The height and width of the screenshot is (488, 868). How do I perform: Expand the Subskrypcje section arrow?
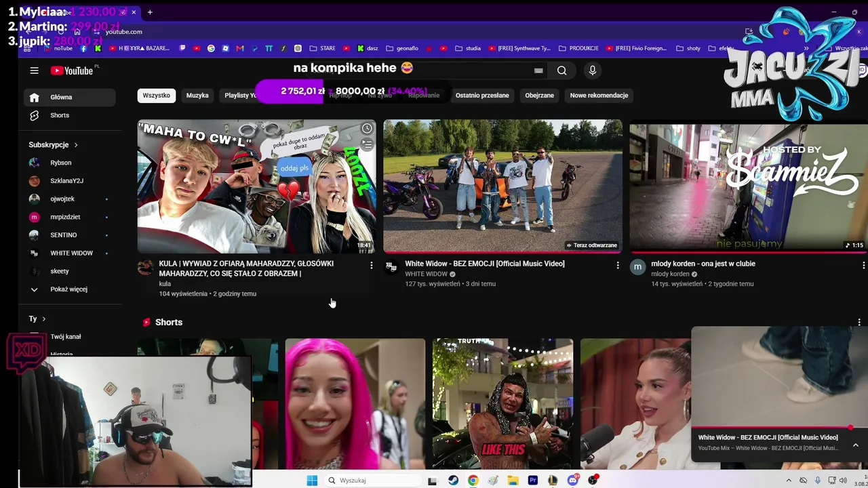point(76,145)
